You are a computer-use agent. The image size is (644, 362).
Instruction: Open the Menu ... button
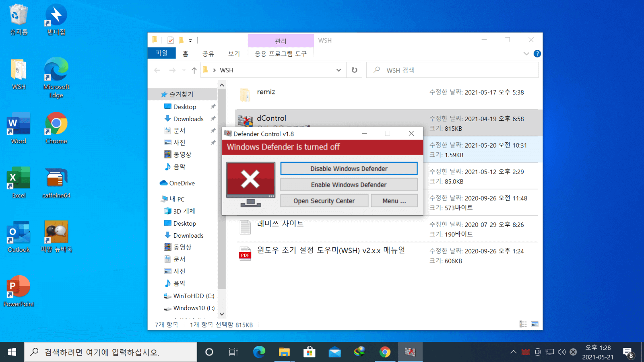[x=394, y=201]
